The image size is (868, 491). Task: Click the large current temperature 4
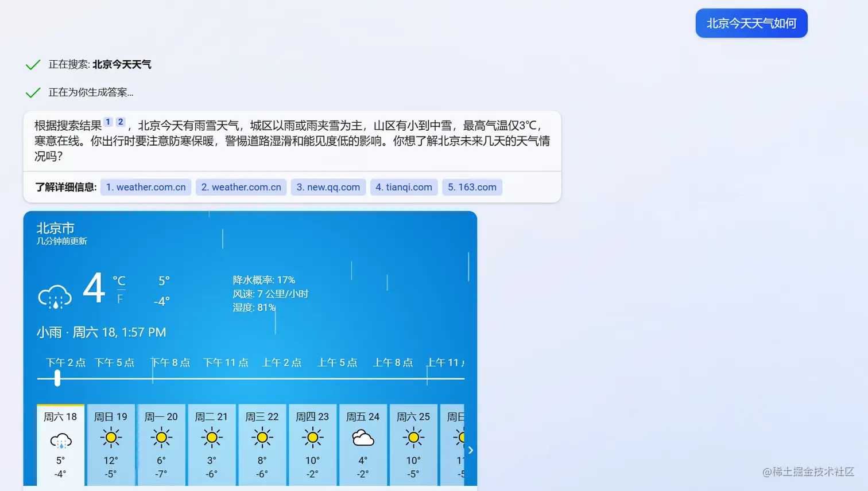[x=94, y=288]
